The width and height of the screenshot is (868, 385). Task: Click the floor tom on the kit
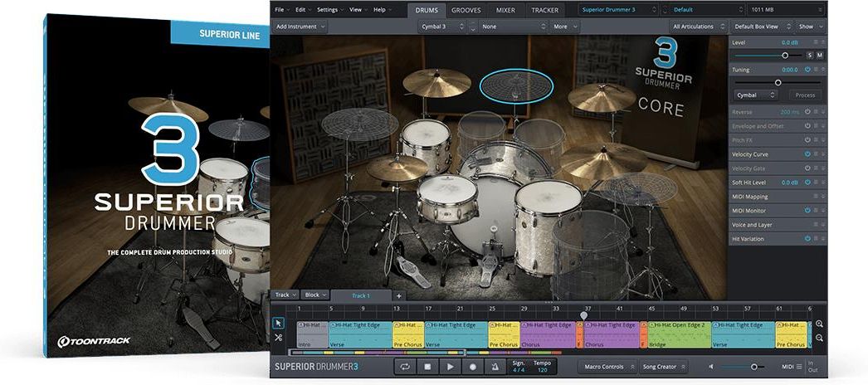point(548,227)
